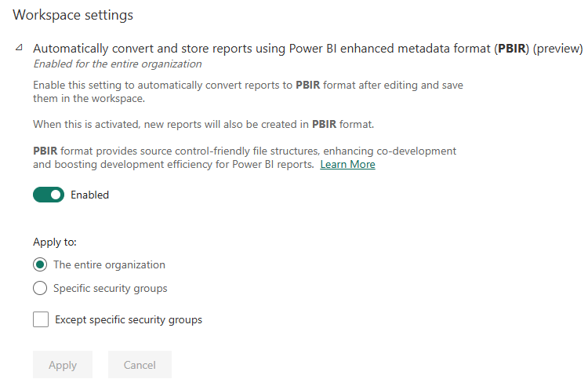This screenshot has height=379, width=588.
Task: Click the '(preview)' tag in the setting title
Action: pos(557,49)
